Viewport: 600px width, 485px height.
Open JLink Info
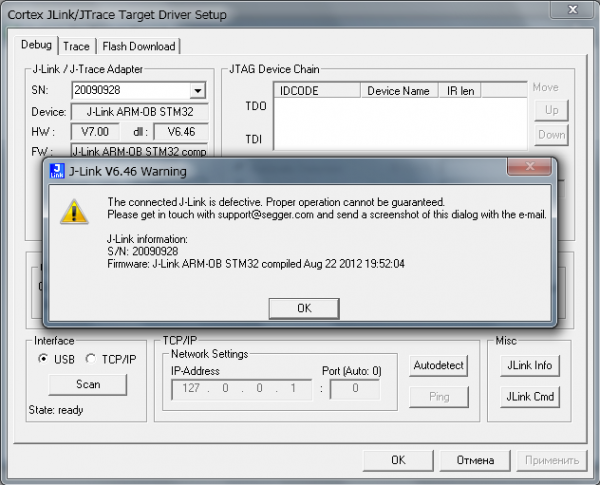click(x=527, y=366)
